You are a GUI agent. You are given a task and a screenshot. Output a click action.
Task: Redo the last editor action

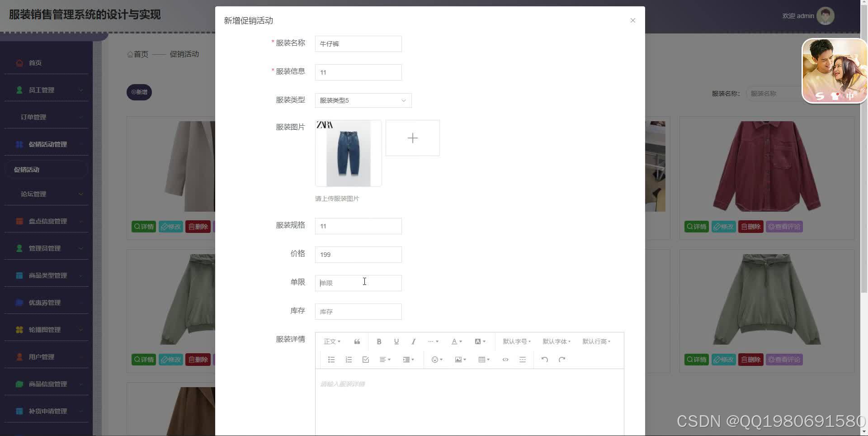[561, 360]
